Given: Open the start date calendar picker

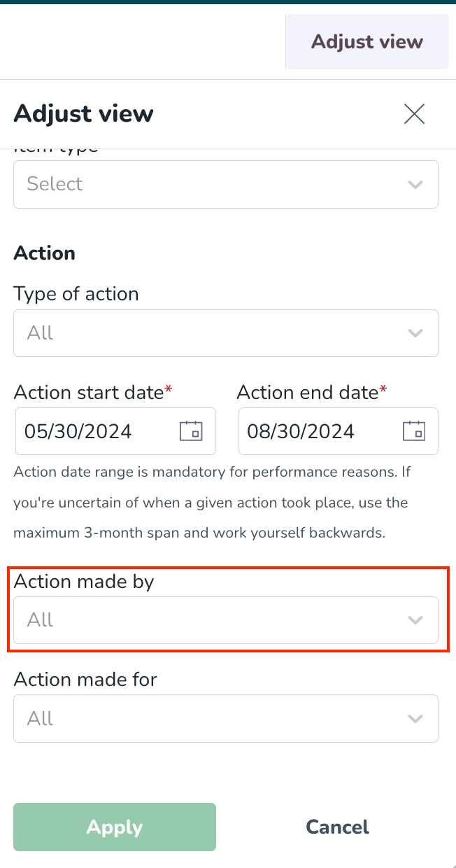Looking at the screenshot, I should pos(191,430).
